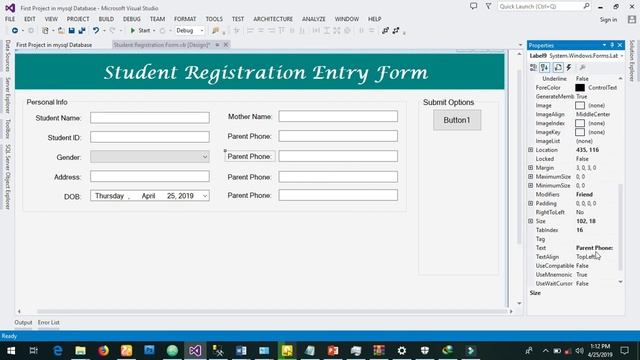Screen dimensions: 640x360
Task: Open the Solution Explorer side tab
Action: coord(632,61)
